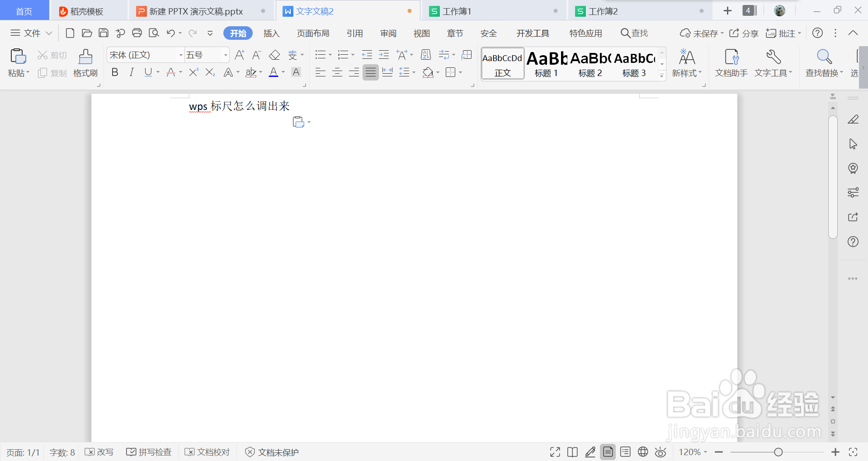Screen dimensions: 868x461
Task: Switch to the 插入 ribbon tab
Action: (271, 33)
